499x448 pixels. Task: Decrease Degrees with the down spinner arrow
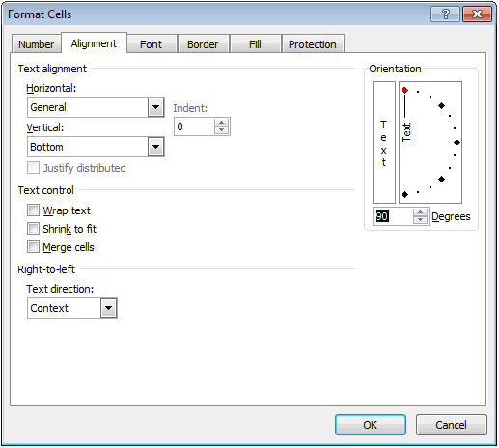420,220
